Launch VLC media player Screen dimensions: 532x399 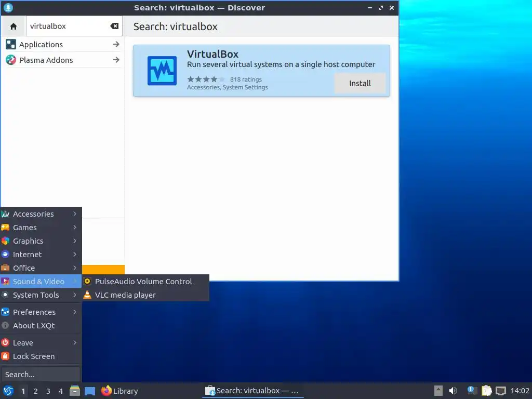[x=145, y=295]
